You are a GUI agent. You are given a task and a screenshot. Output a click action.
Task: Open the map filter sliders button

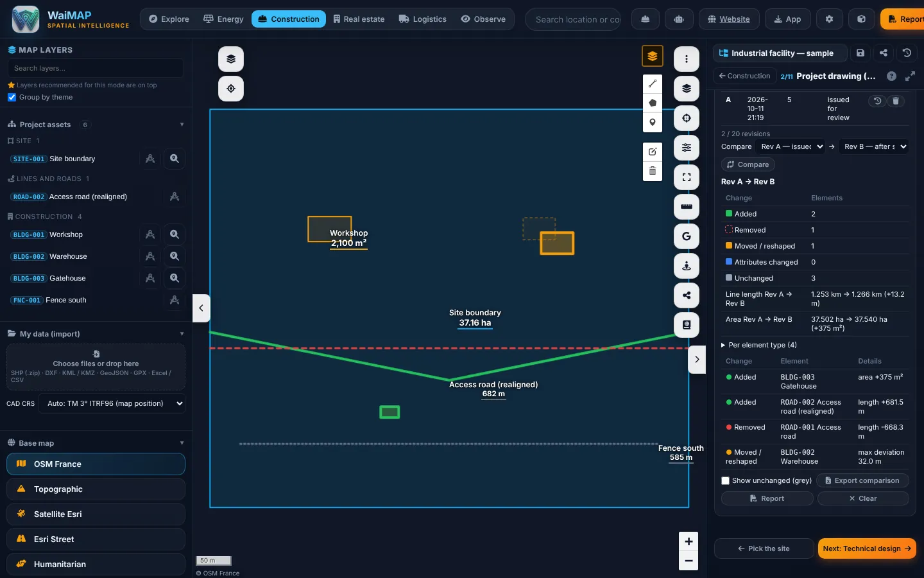coord(687,148)
